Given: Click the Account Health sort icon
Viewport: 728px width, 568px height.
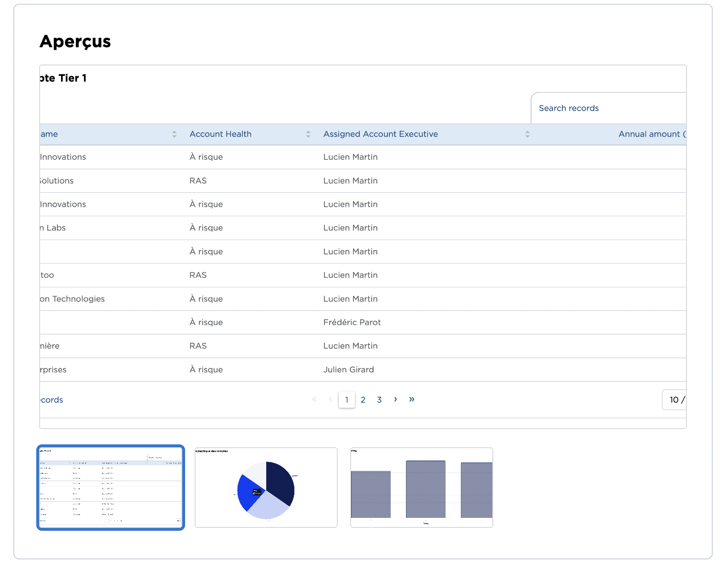Looking at the screenshot, I should (x=308, y=134).
